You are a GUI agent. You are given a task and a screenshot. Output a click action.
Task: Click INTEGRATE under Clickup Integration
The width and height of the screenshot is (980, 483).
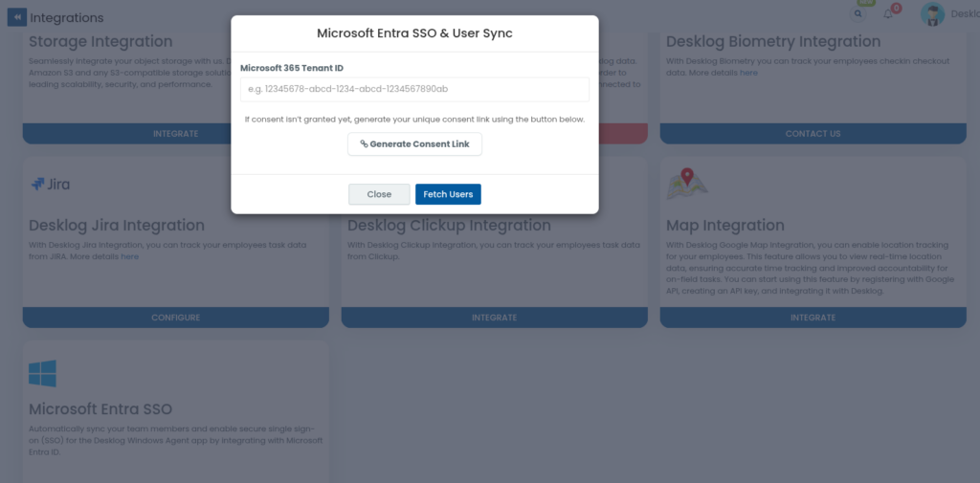(x=495, y=318)
